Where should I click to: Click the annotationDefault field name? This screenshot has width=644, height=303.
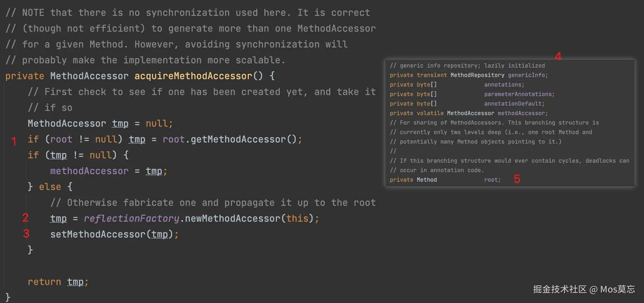click(513, 104)
